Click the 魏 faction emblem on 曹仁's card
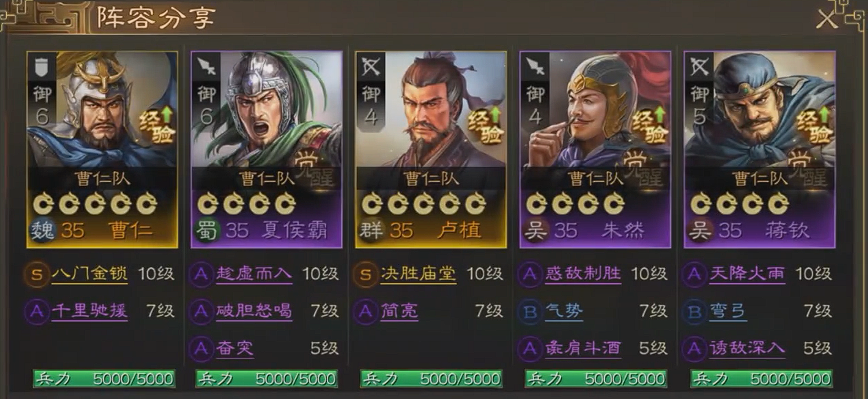868x399 pixels. coord(42,230)
